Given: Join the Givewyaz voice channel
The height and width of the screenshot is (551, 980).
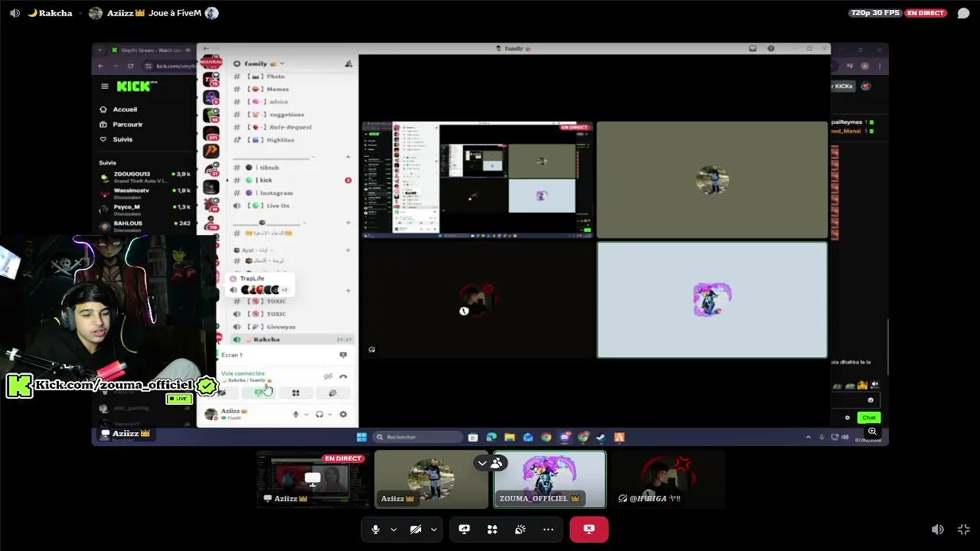Looking at the screenshot, I should click(291, 327).
